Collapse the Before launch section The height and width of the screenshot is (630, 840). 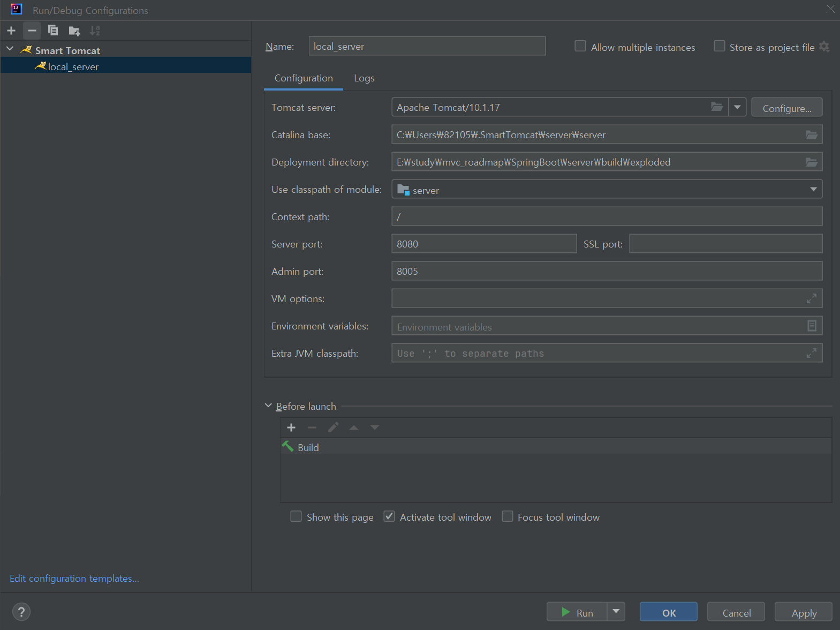pos(269,406)
